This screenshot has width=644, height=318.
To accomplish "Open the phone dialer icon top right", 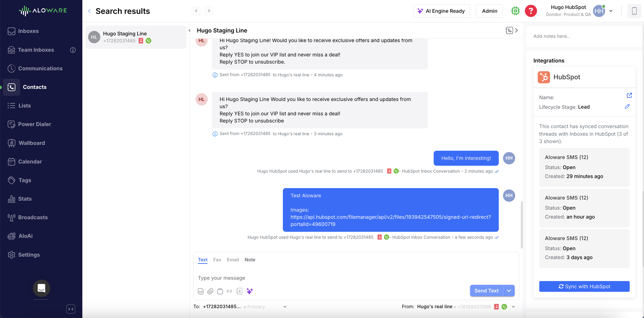I will [634, 11].
